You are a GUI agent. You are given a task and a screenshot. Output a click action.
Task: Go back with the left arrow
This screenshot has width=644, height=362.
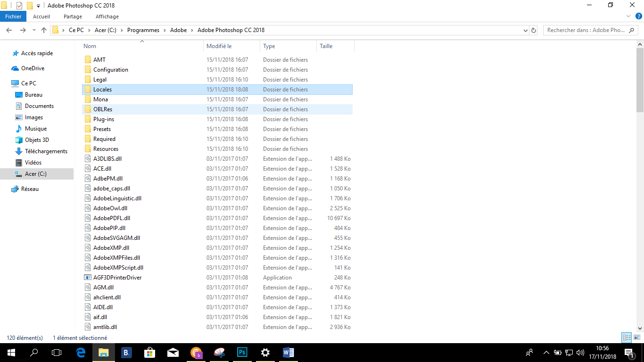click(x=9, y=30)
